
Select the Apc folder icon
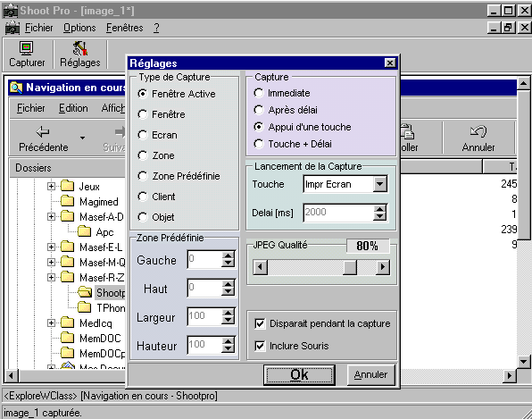tap(84, 231)
